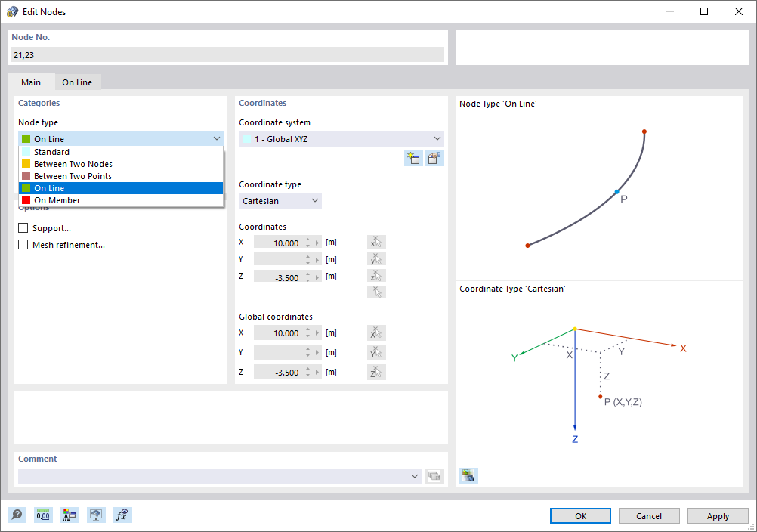757x532 pixels.
Task: Close the Edit Nodes dialog
Action: (739, 11)
